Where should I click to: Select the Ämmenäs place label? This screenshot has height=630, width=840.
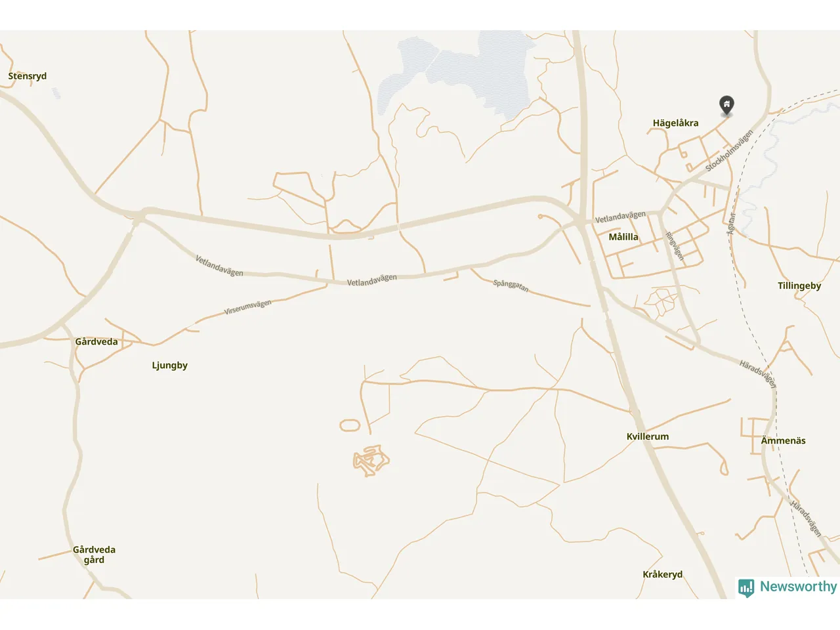(x=783, y=440)
